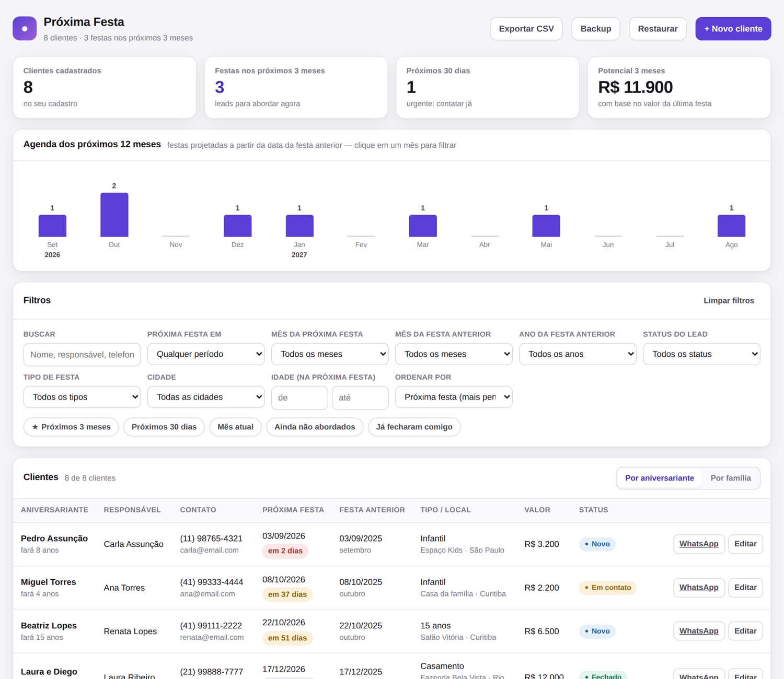
Task: Open the Backup button
Action: point(596,29)
